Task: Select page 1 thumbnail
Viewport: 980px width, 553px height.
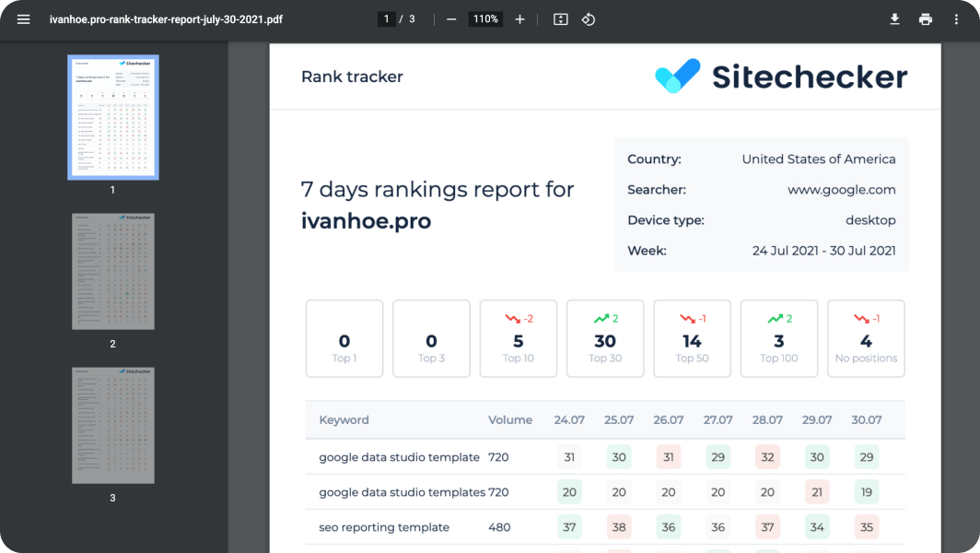Action: point(113,117)
